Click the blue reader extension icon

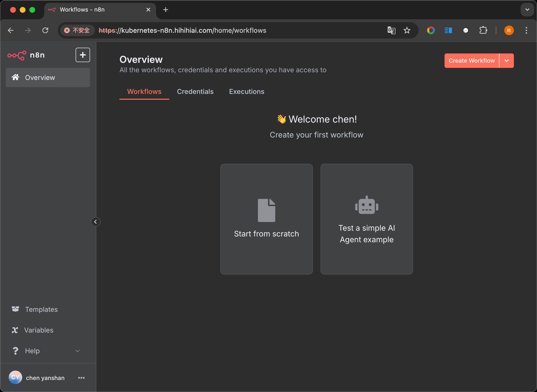448,30
